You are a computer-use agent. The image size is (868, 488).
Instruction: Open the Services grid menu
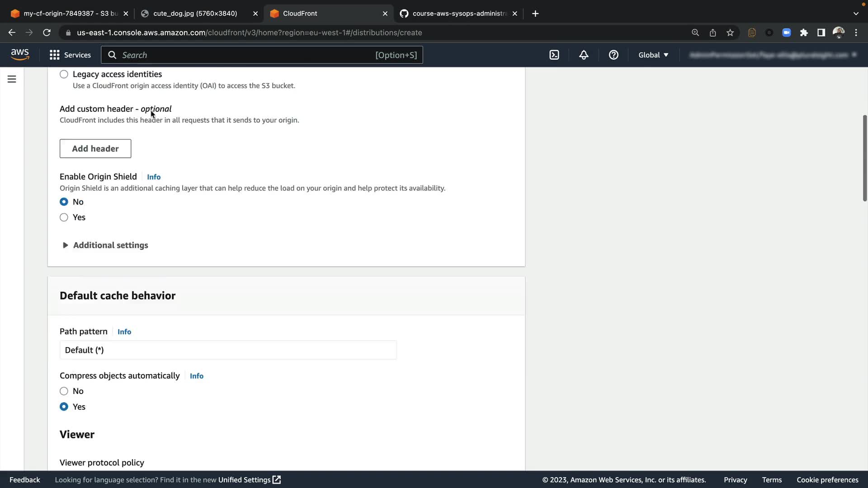coord(70,55)
